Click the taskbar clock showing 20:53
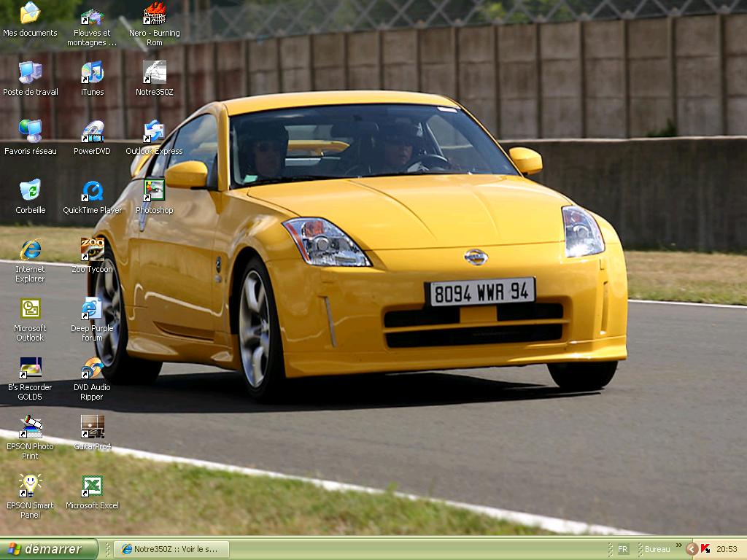Viewport: 747px width, 560px height. (727, 549)
